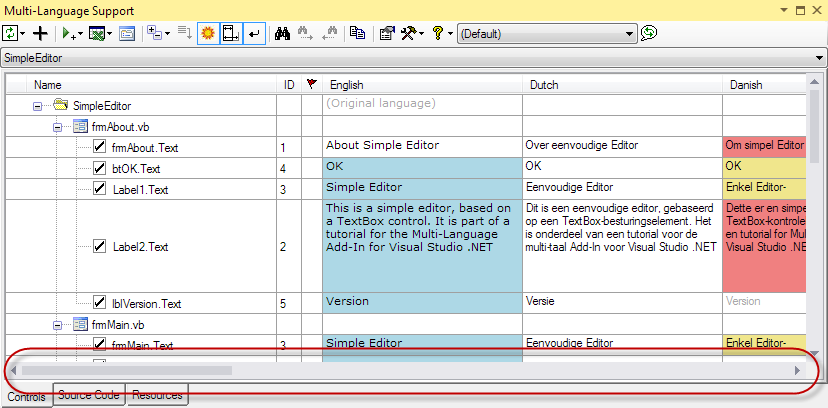Image resolution: width=828 pixels, height=408 pixels.
Task: Click the binoculars Find icon
Action: click(282, 33)
